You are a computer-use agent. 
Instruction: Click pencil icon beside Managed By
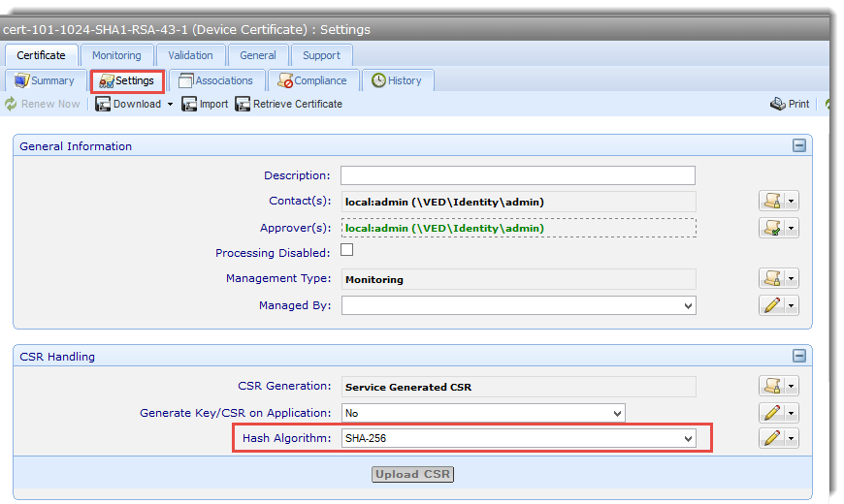click(x=771, y=305)
